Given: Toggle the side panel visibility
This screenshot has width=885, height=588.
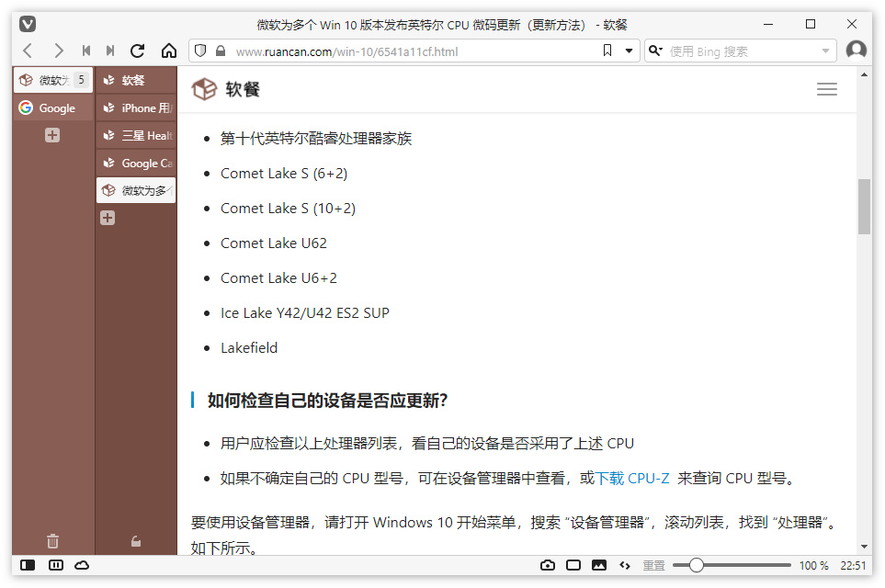Looking at the screenshot, I should (28, 565).
